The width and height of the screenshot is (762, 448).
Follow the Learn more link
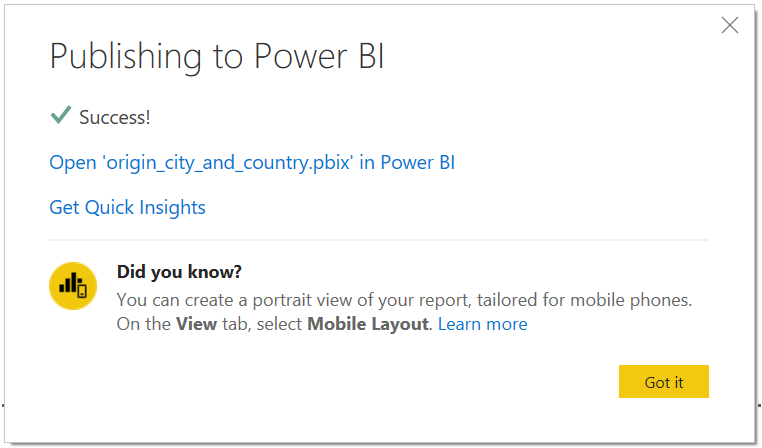click(483, 324)
